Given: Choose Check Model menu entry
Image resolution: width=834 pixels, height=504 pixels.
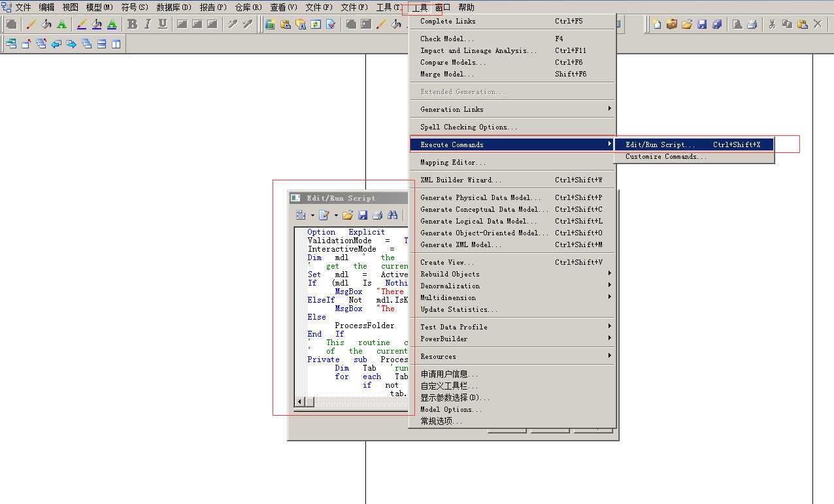Looking at the screenshot, I should coord(513,39).
